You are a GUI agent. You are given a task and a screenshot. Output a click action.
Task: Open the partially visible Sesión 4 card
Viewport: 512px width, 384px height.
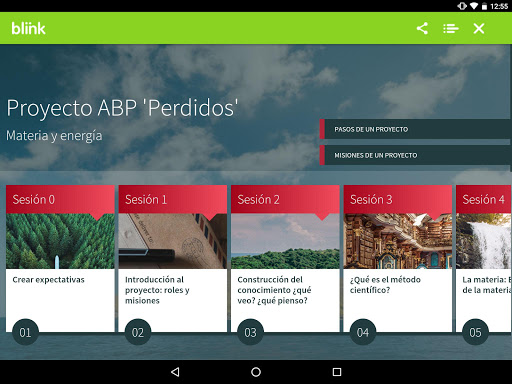[484, 259]
